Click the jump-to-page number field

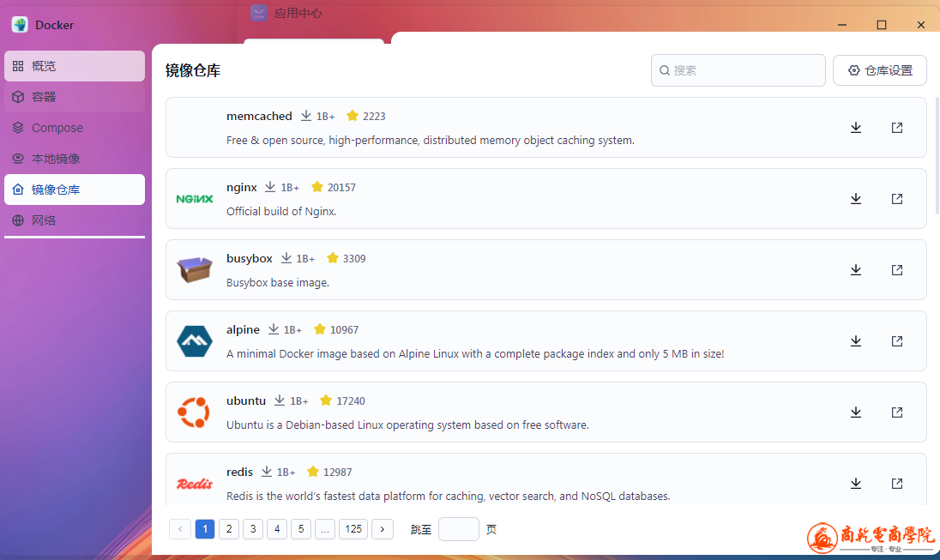[x=459, y=529]
